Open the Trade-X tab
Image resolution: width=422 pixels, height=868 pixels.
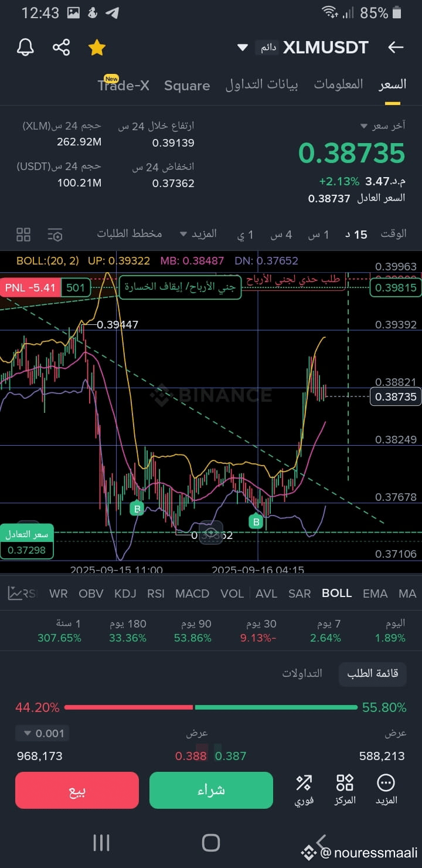pos(124,85)
